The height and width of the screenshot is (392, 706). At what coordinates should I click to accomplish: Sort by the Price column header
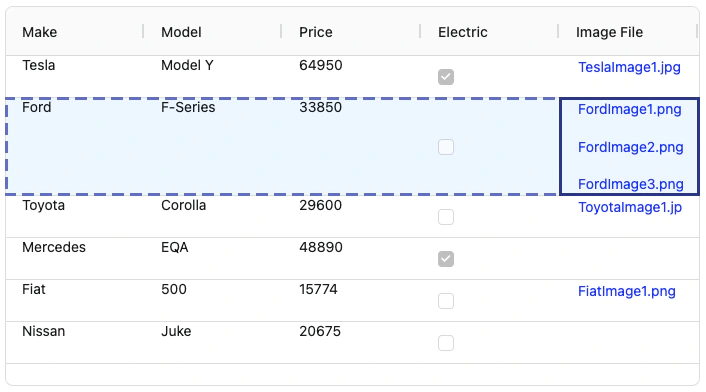point(316,32)
